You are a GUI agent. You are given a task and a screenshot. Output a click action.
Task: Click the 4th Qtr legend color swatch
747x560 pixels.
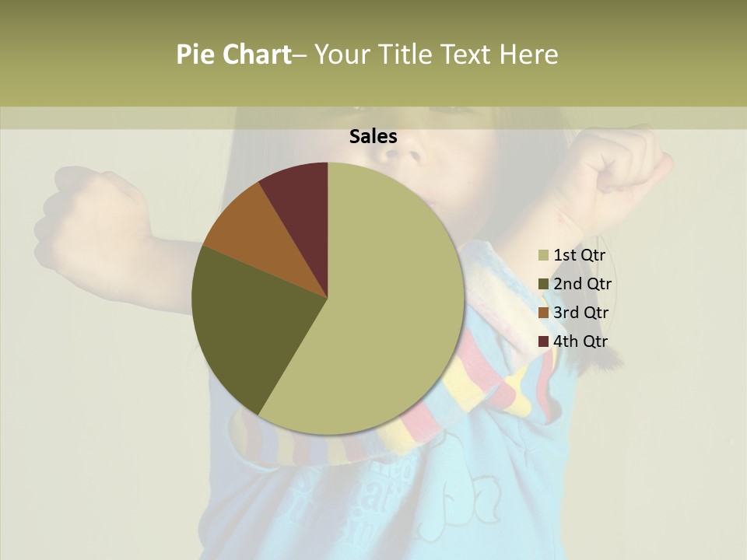(x=544, y=341)
